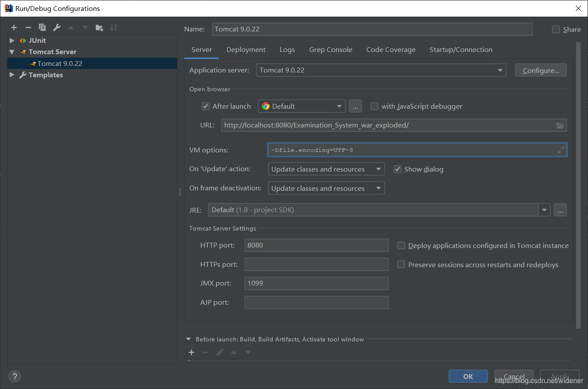Expand the JUnit tree node
The height and width of the screenshot is (389, 588).
pos(12,40)
